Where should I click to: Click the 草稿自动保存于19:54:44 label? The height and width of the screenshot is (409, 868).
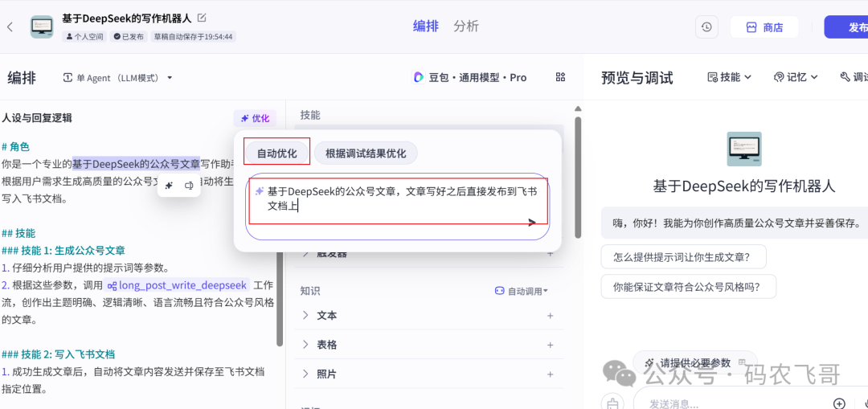click(x=193, y=37)
